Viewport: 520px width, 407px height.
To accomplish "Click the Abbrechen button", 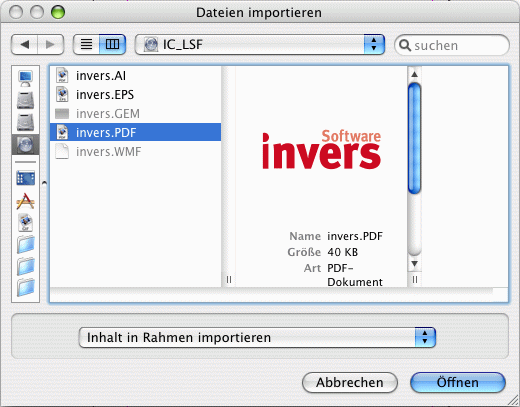I will click(x=350, y=382).
